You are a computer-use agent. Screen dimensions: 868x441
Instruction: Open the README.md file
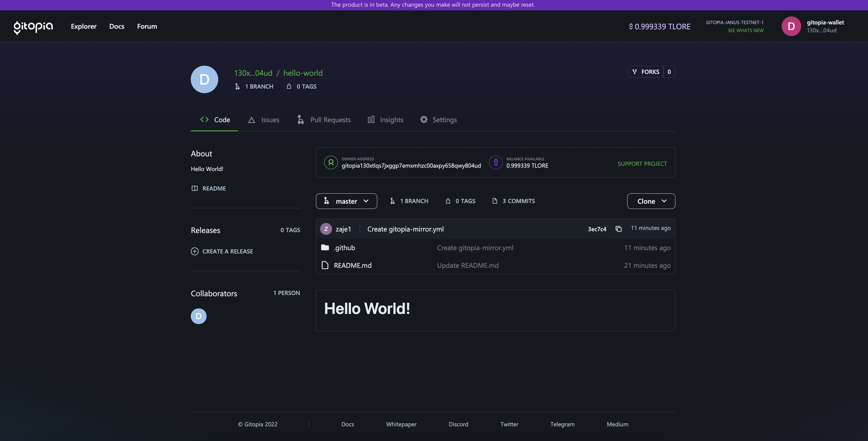click(x=353, y=265)
